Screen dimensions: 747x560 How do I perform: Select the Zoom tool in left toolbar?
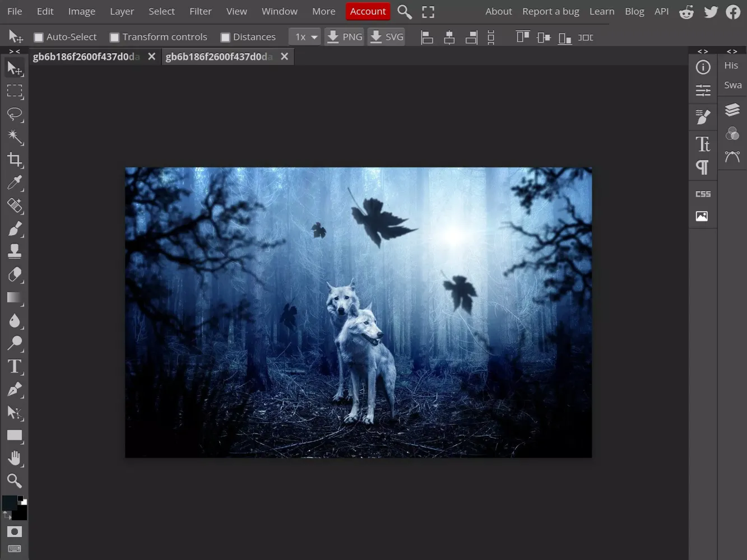[15, 481]
